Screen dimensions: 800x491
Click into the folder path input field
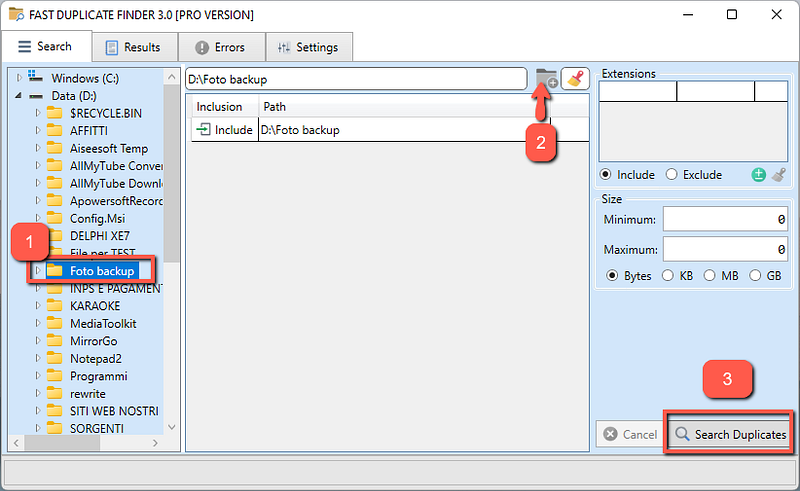(x=356, y=79)
